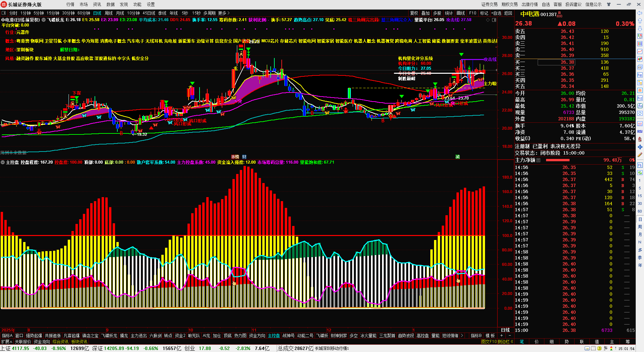
Task: Open the skin shirt icon in title bar
Action: [x=608, y=4]
